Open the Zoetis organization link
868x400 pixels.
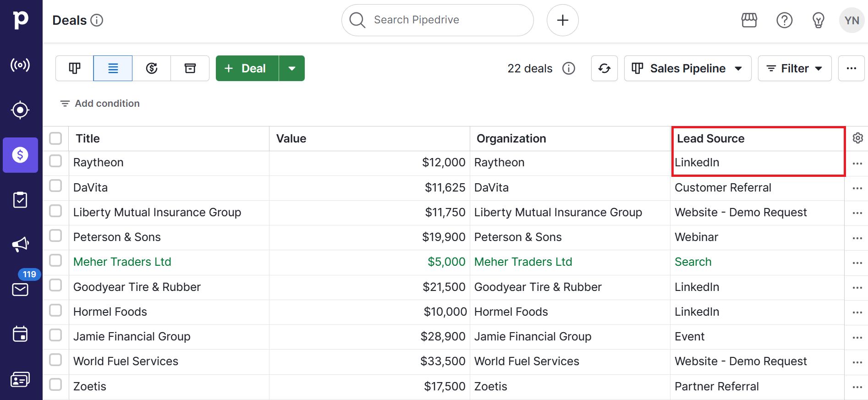pos(491,386)
